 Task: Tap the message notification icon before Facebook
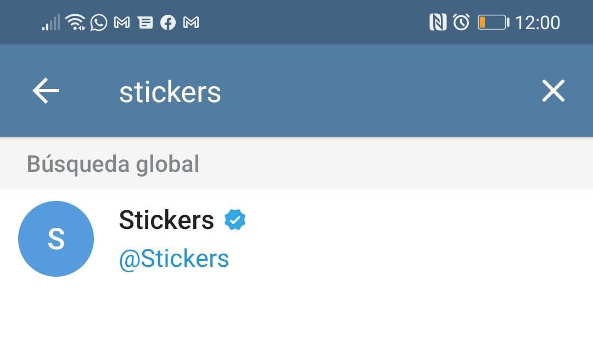pyautogui.click(x=145, y=23)
